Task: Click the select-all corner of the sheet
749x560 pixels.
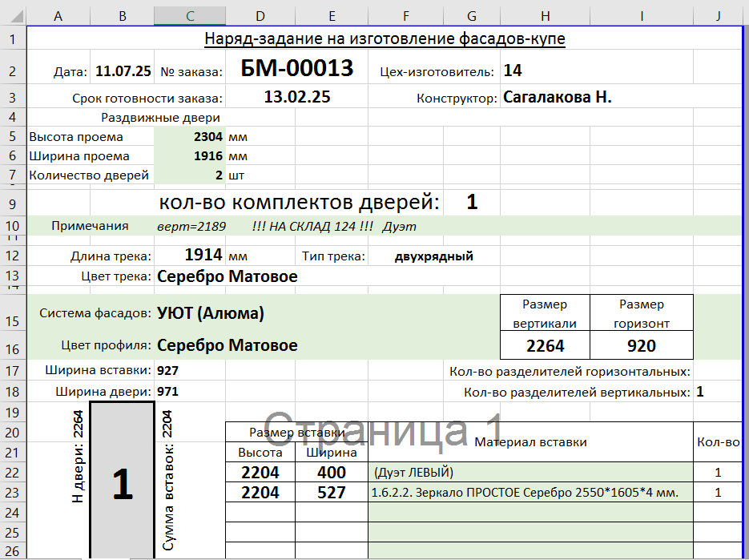Action: pyautogui.click(x=12, y=15)
